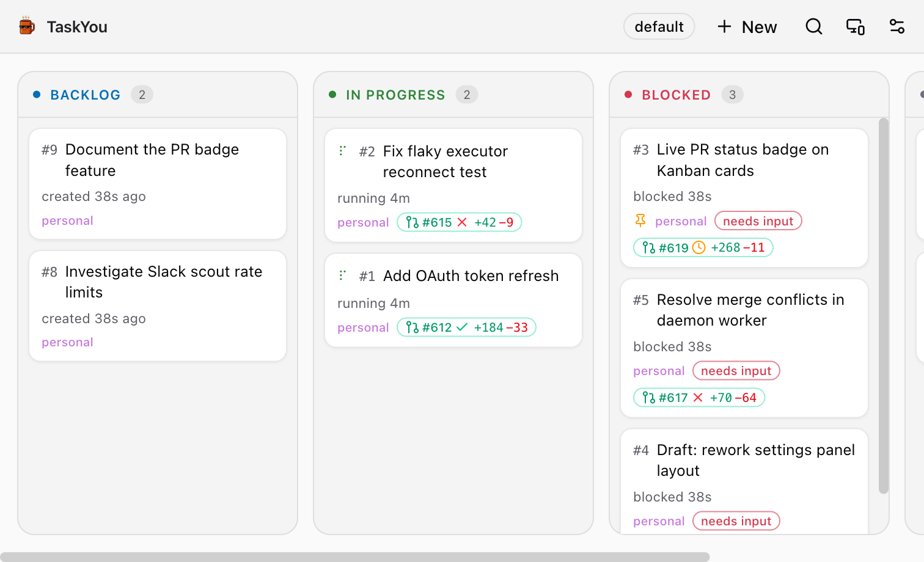Select the In Progress column header
924x562 pixels.
coord(395,95)
